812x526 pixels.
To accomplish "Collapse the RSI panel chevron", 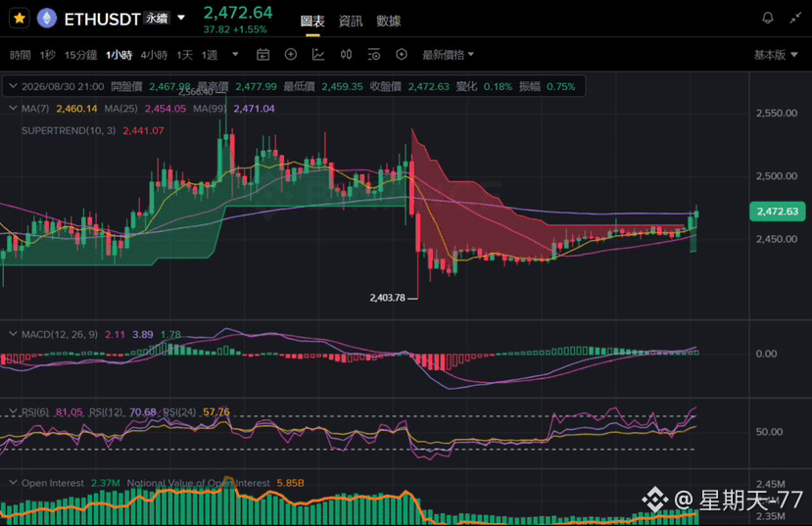I will [13, 412].
